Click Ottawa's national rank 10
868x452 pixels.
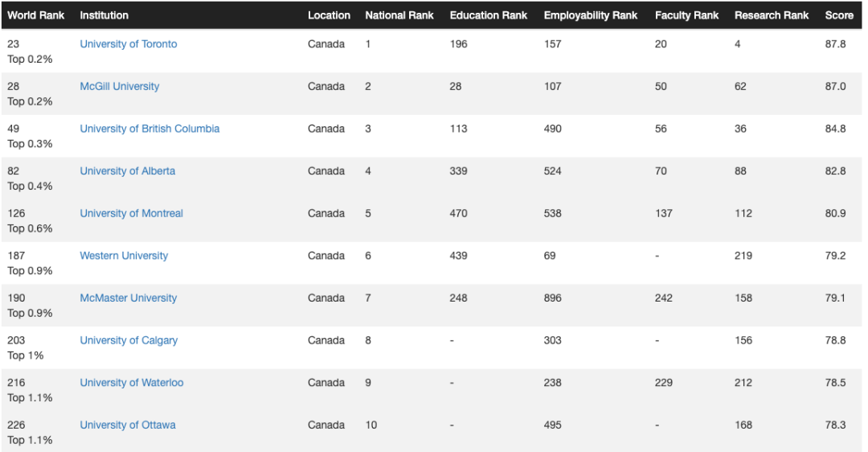371,425
